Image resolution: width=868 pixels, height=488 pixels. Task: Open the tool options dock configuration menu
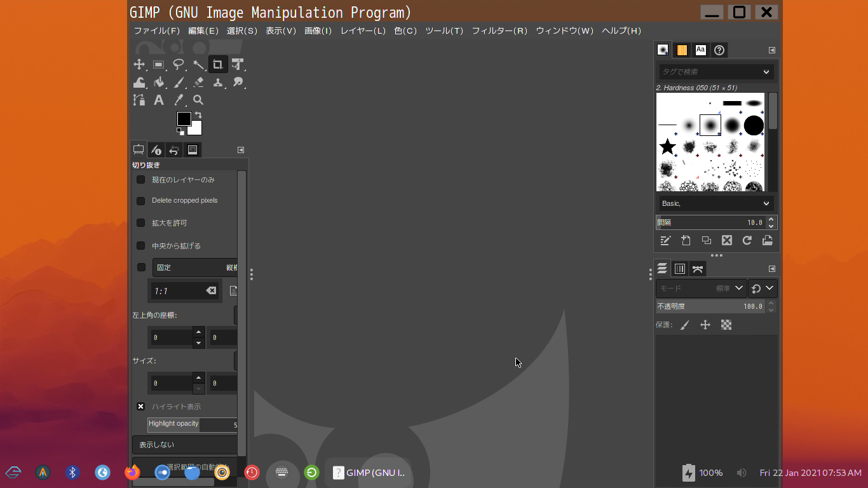click(241, 150)
